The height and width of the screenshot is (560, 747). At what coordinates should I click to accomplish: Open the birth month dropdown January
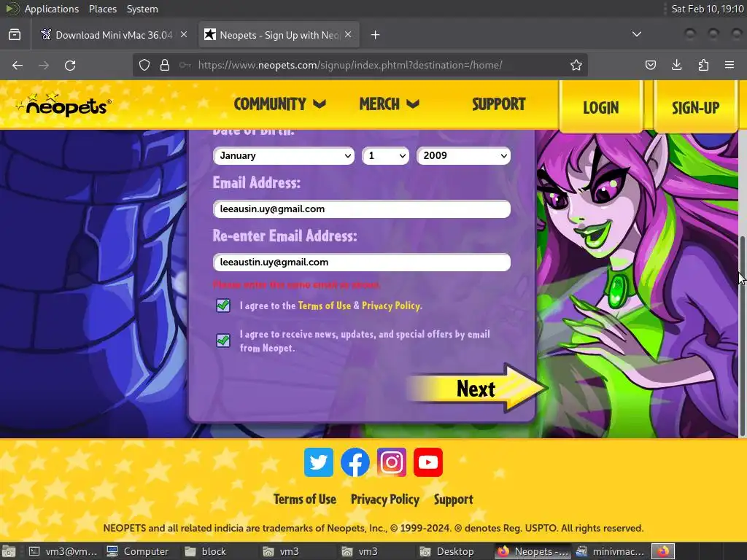point(284,156)
